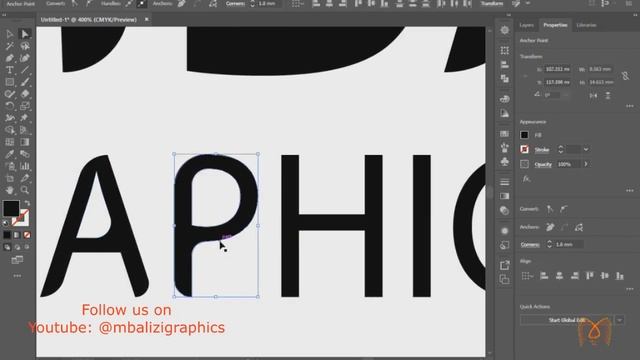Open Start Global Edit dropdown arrow

[620, 320]
